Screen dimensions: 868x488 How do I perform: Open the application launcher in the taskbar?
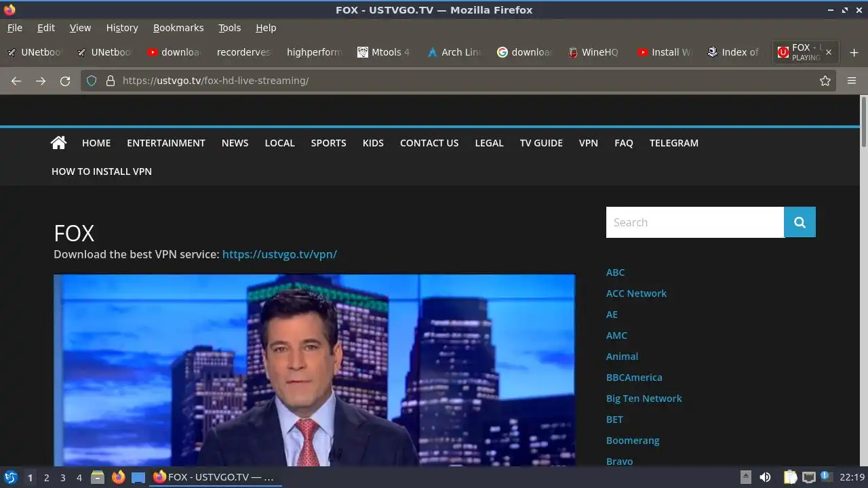coord(11,477)
